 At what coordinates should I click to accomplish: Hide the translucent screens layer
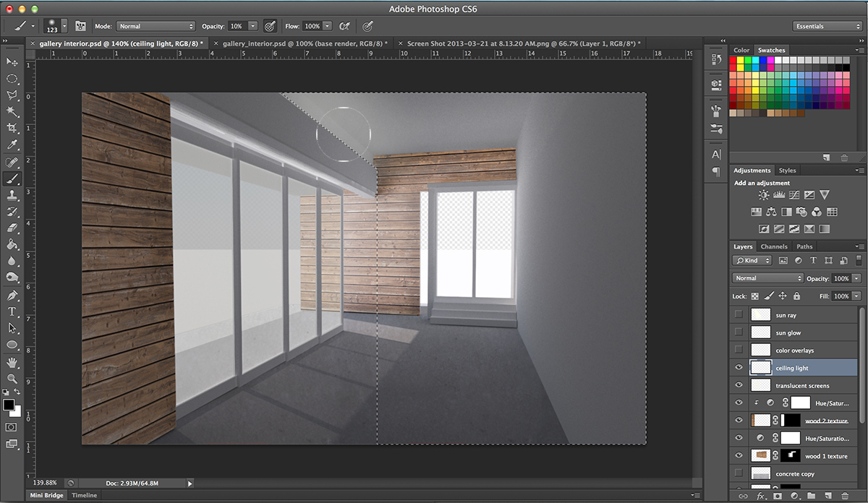pos(739,385)
